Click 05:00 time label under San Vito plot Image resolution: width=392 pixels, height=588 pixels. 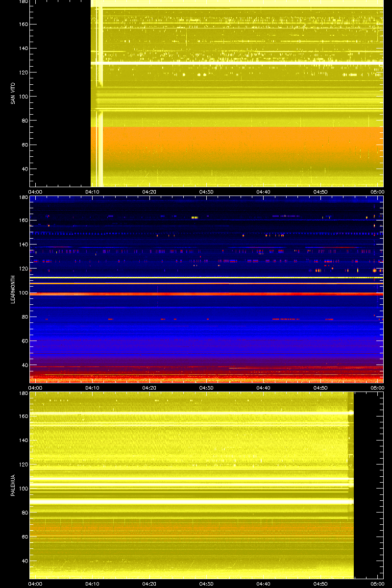(377, 192)
